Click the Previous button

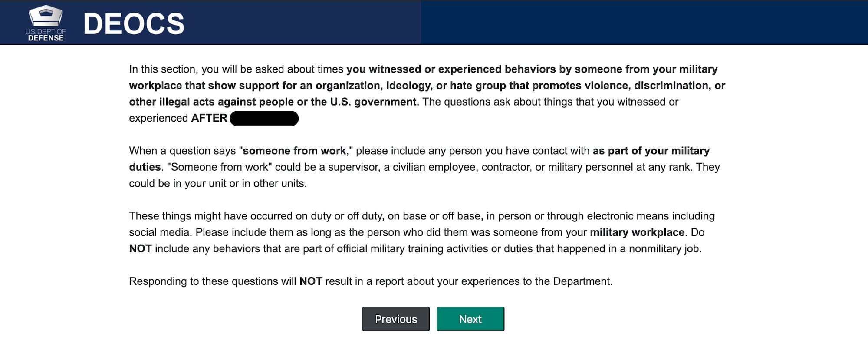coord(395,318)
